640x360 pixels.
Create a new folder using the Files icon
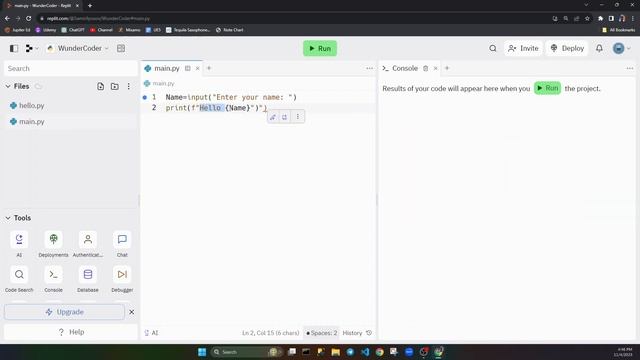[115, 86]
